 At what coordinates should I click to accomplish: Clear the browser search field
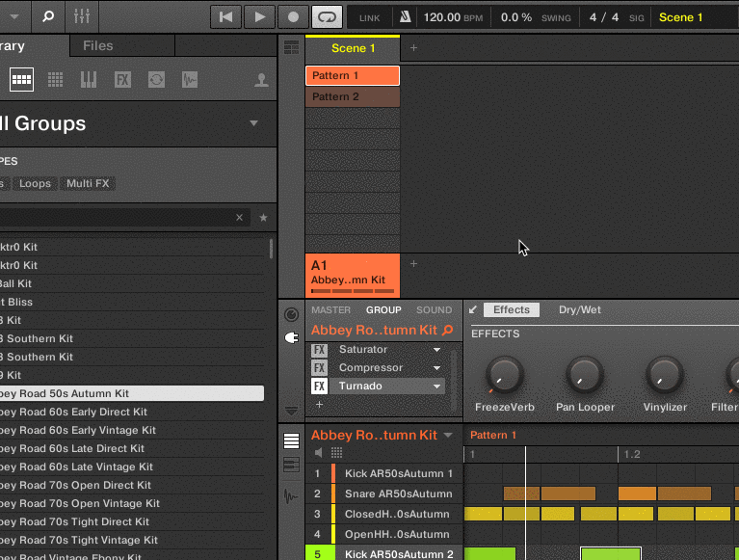(x=239, y=217)
